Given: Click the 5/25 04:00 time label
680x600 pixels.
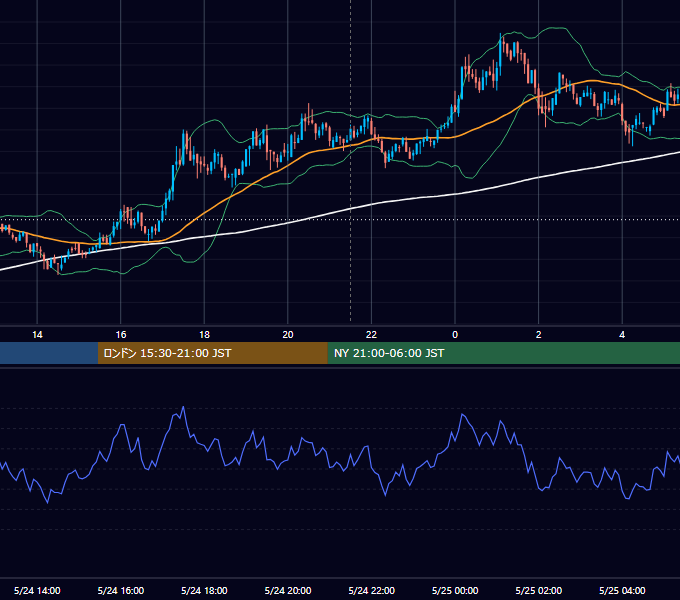Looking at the screenshot, I should 622,590.
